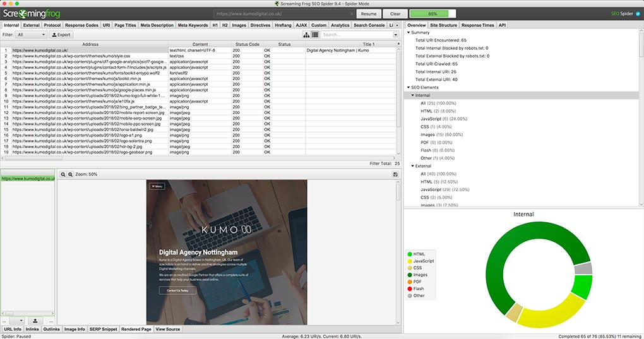Open the Response Times tab
The width and height of the screenshot is (644, 339).
point(478,25)
